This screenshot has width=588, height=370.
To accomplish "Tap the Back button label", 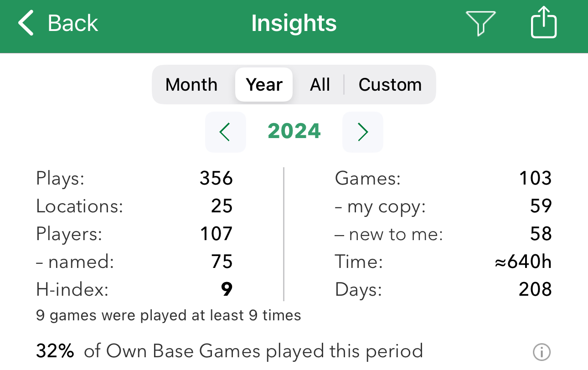I will coord(73,23).
